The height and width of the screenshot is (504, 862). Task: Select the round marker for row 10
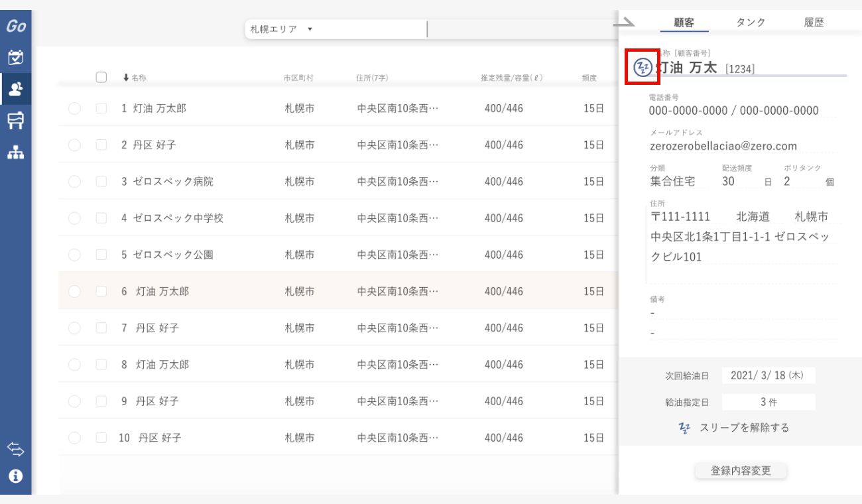click(x=74, y=438)
